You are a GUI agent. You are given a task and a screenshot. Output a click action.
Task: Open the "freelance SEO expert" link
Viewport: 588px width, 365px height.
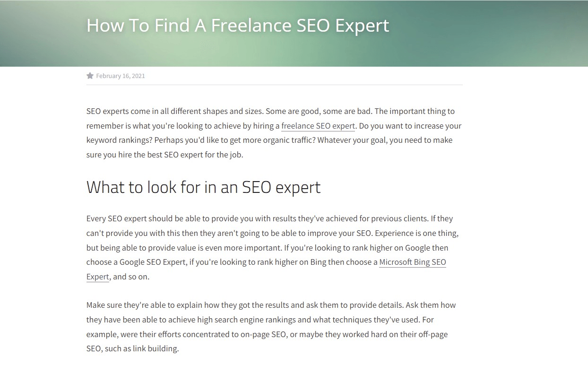(x=318, y=126)
